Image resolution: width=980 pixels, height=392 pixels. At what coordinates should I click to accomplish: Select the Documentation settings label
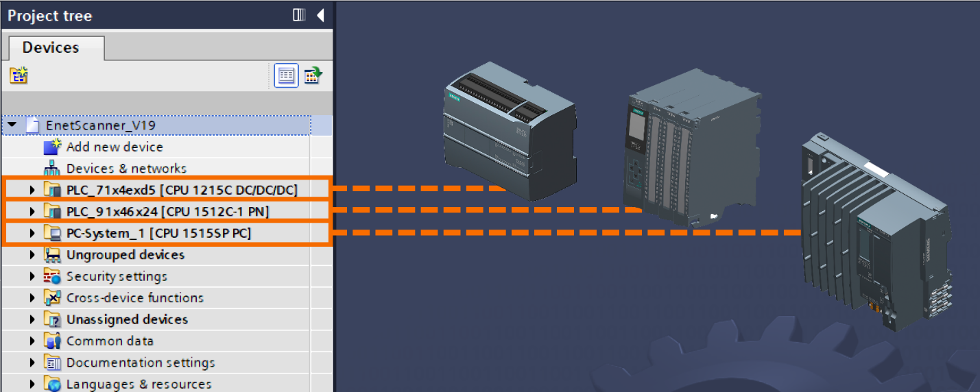click(141, 363)
